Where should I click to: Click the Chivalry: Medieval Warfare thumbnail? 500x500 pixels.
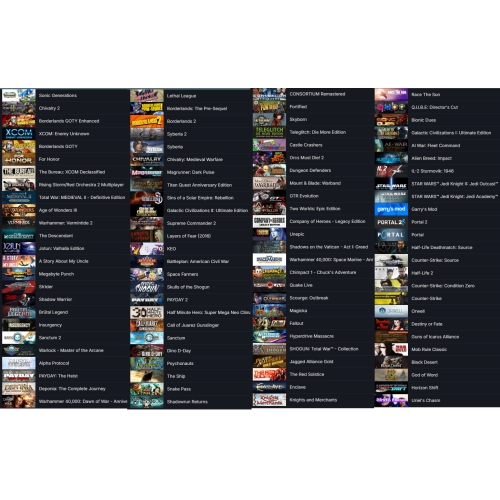point(147,159)
